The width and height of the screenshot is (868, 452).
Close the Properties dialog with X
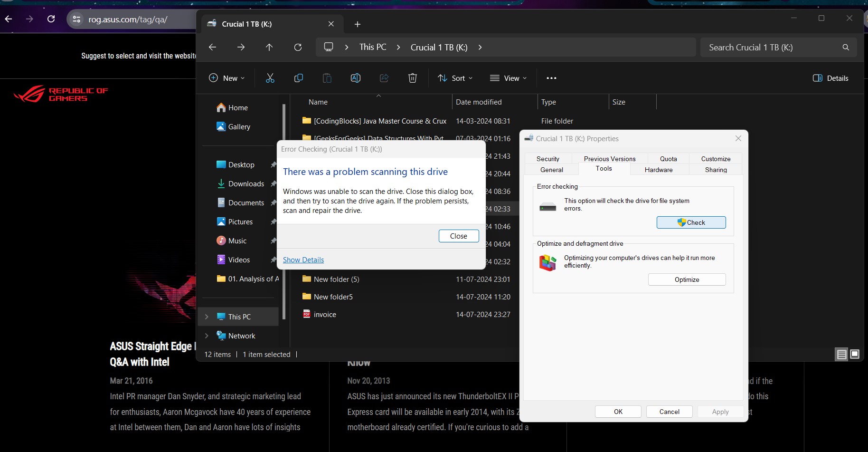click(738, 138)
